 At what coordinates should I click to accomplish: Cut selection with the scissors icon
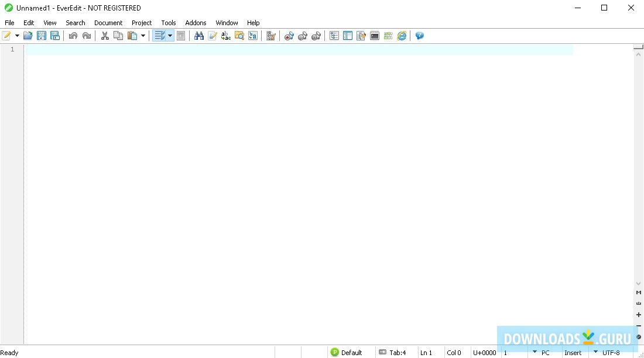pyautogui.click(x=105, y=36)
